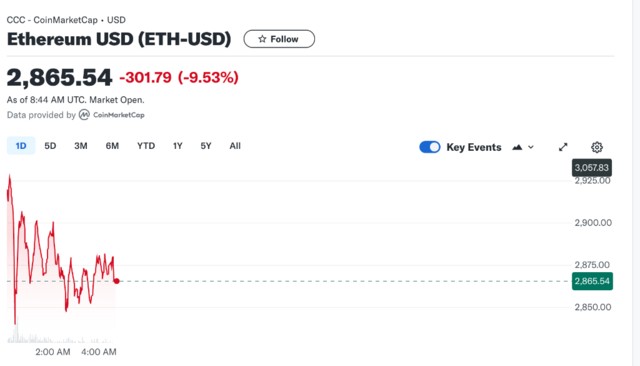Viewport: 640px width, 366px height.
Task: Select the All time range
Action: coord(235,146)
